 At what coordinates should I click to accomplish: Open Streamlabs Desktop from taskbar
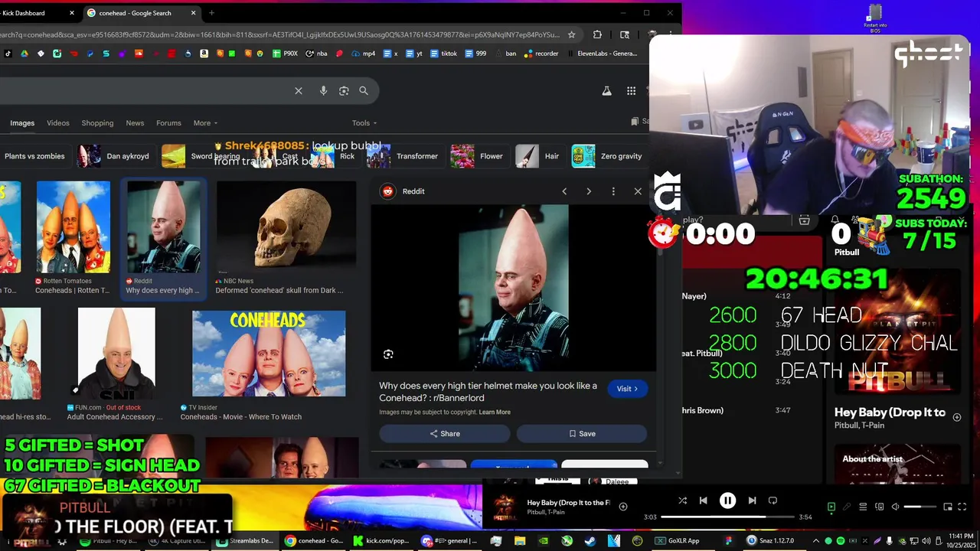coord(245,541)
